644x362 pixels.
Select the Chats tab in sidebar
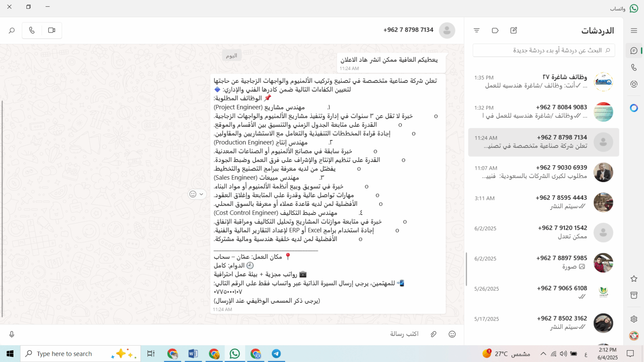(634, 51)
